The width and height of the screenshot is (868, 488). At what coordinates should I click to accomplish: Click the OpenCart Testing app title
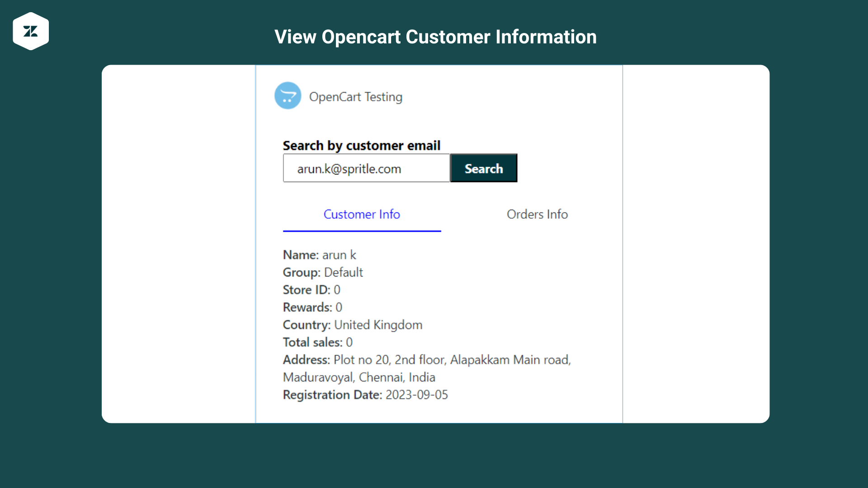[356, 97]
